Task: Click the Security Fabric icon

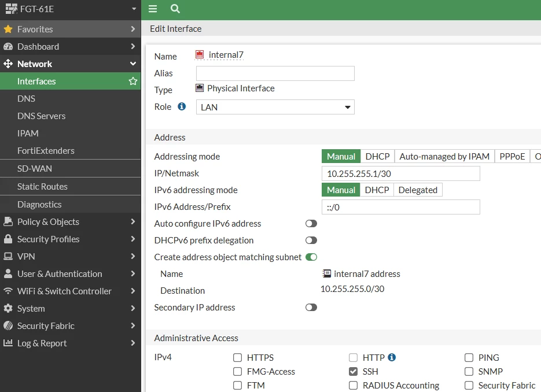Action: point(8,326)
